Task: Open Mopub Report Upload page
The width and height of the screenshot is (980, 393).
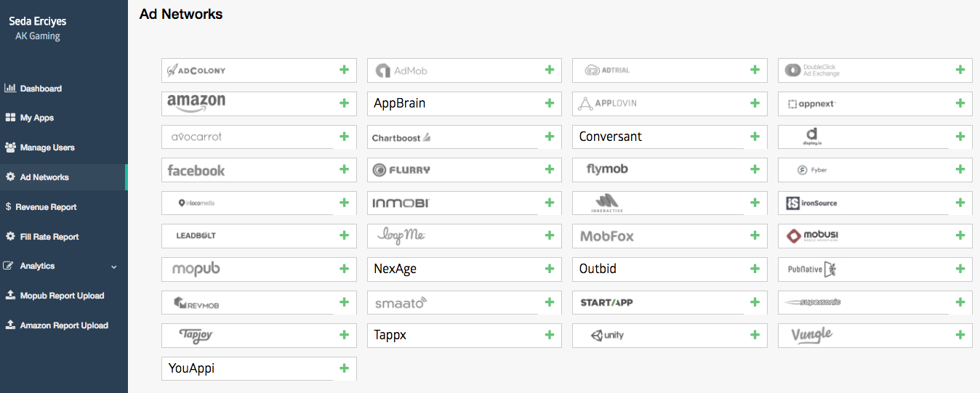Action: coord(64,296)
